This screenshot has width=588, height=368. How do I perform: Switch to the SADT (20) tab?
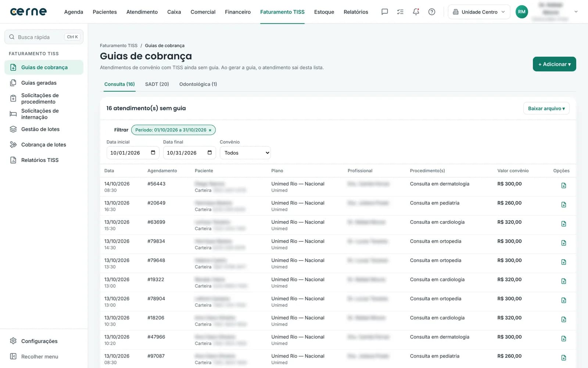(x=157, y=84)
